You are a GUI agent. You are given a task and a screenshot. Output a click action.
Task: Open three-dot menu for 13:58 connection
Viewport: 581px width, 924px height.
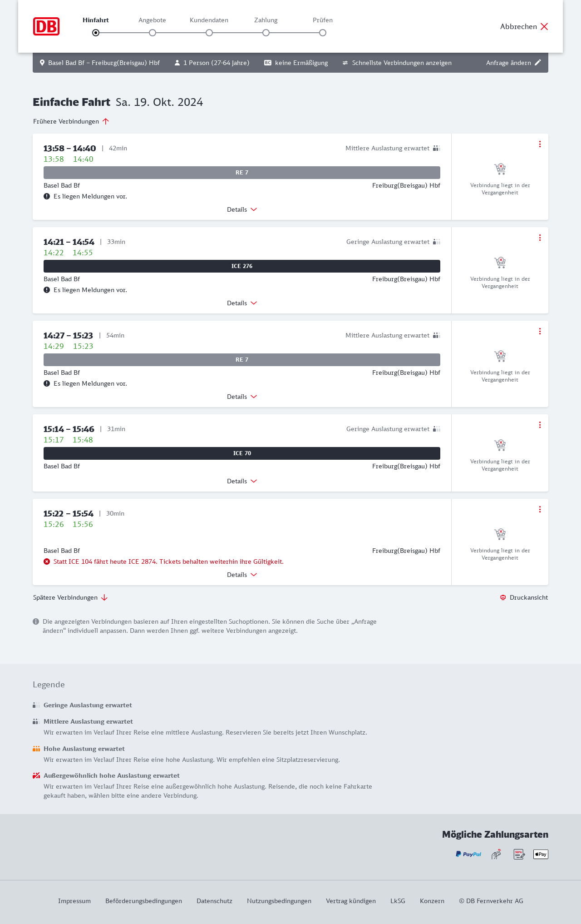point(540,144)
